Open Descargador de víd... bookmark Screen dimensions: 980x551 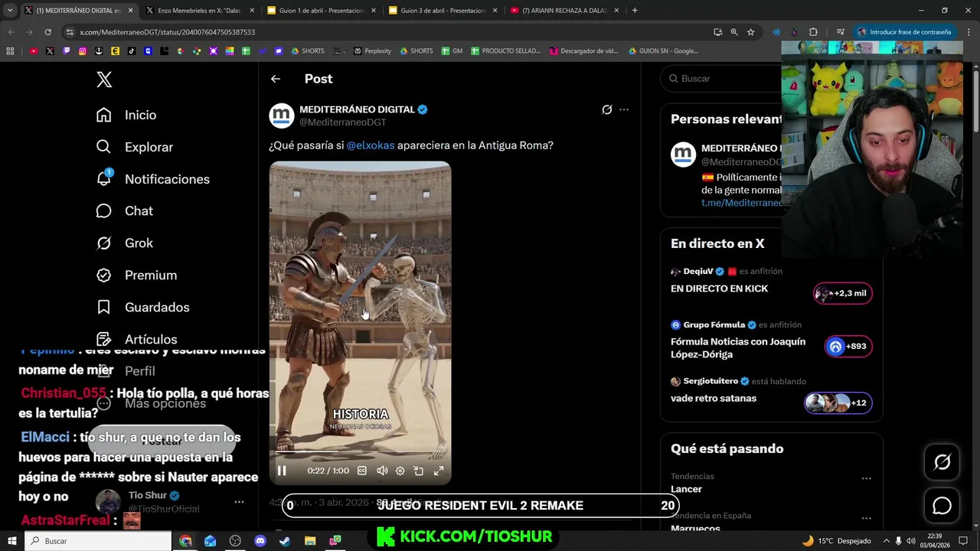tap(583, 51)
